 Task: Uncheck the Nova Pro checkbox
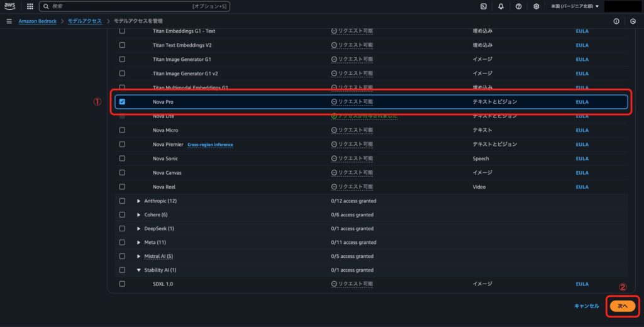tap(122, 101)
